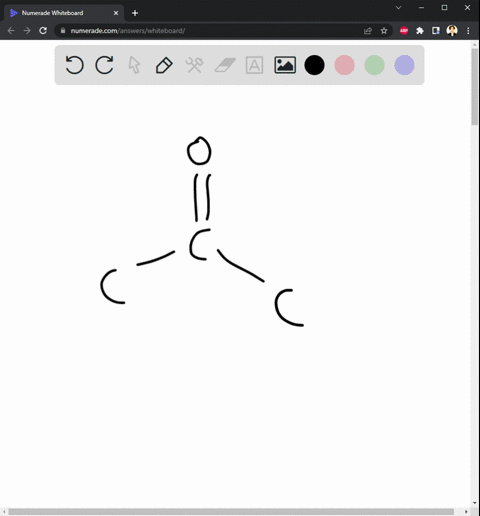Select the pointer selection tool

click(134, 65)
